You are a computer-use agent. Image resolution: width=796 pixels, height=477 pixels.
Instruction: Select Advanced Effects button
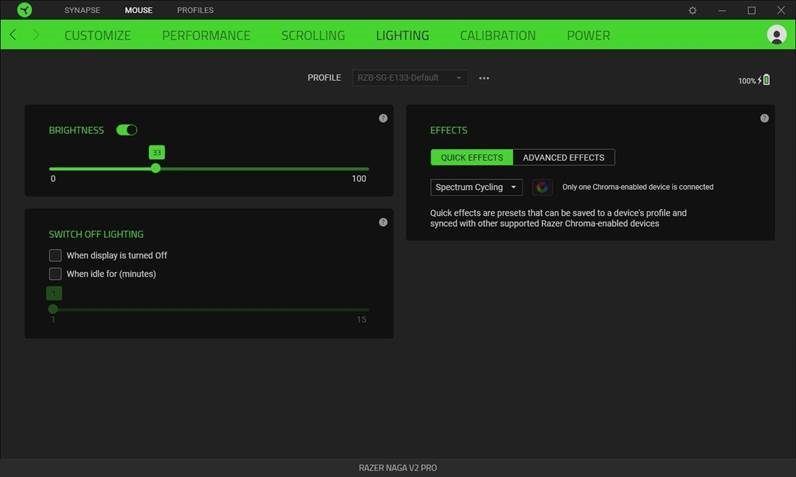(x=563, y=157)
